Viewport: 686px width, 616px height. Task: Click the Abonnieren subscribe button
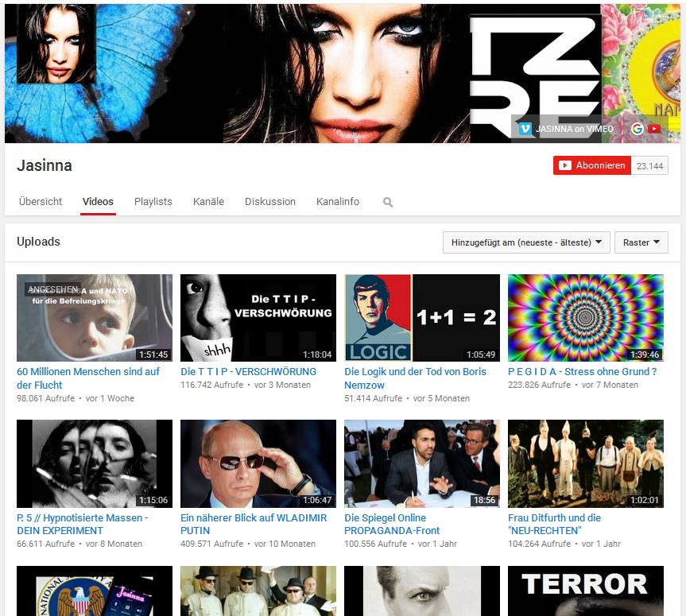(591, 165)
